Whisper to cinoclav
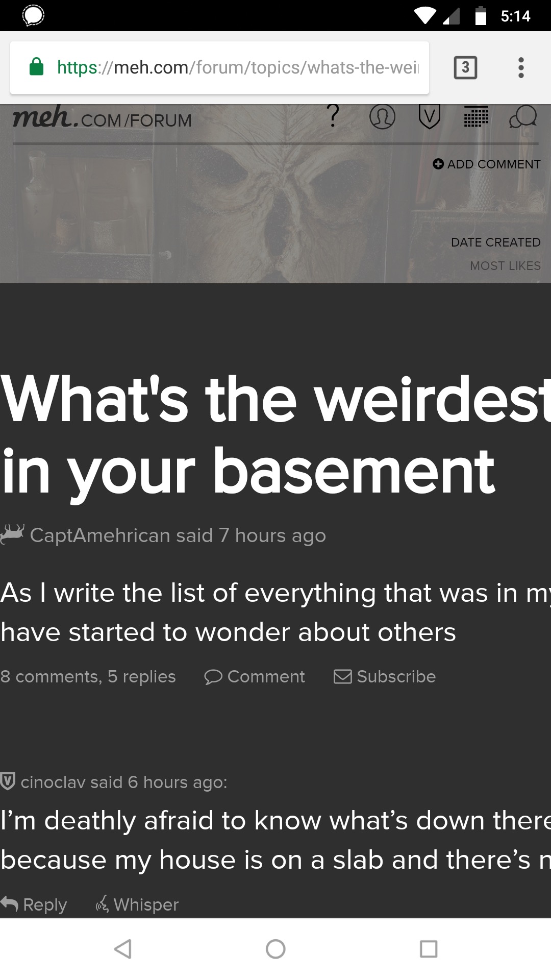This screenshot has width=551, height=980. point(137,904)
